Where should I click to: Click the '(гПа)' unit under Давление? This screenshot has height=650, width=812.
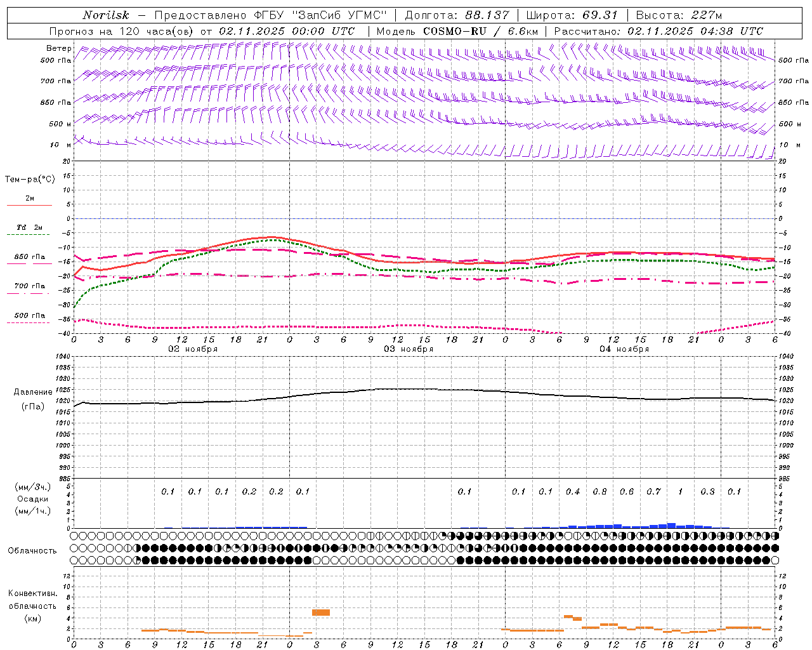click(33, 407)
